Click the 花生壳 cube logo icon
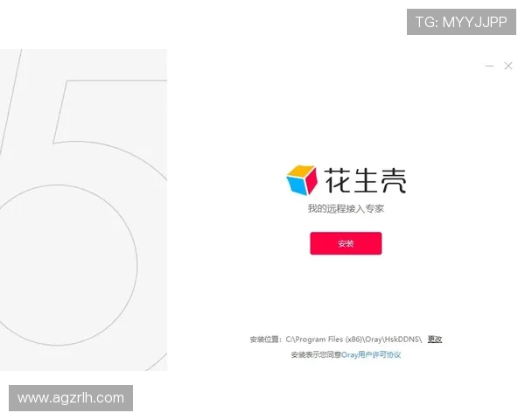The width and height of the screenshot is (525, 420). [x=301, y=180]
